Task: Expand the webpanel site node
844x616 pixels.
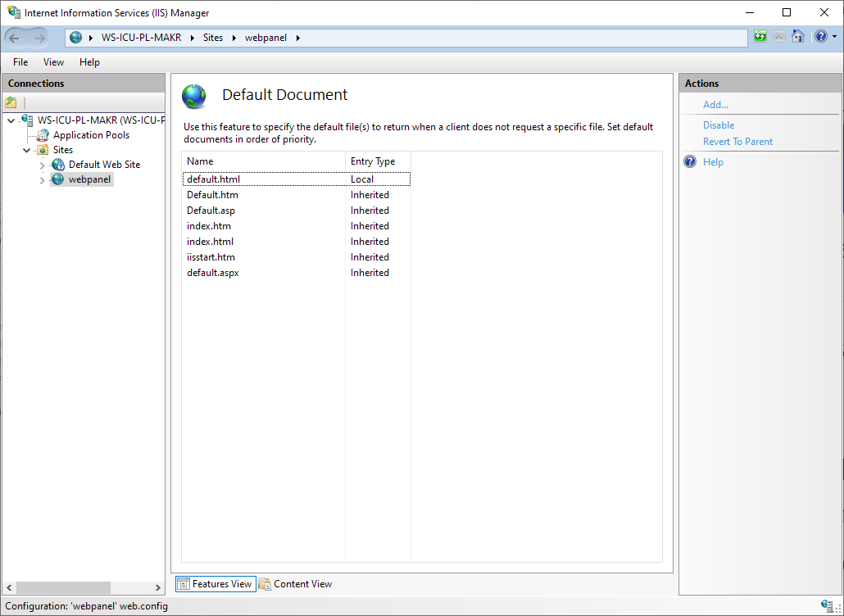Action: [43, 180]
